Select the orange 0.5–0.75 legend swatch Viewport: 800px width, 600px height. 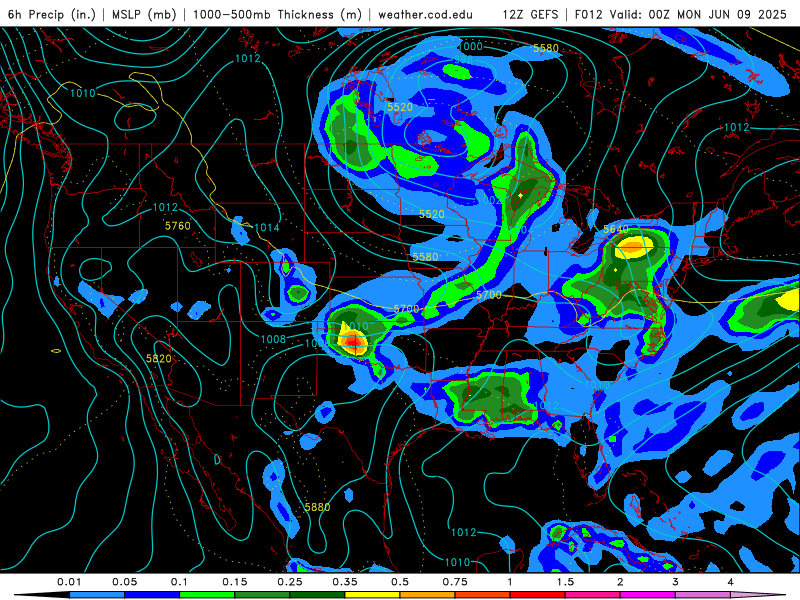[428, 595]
